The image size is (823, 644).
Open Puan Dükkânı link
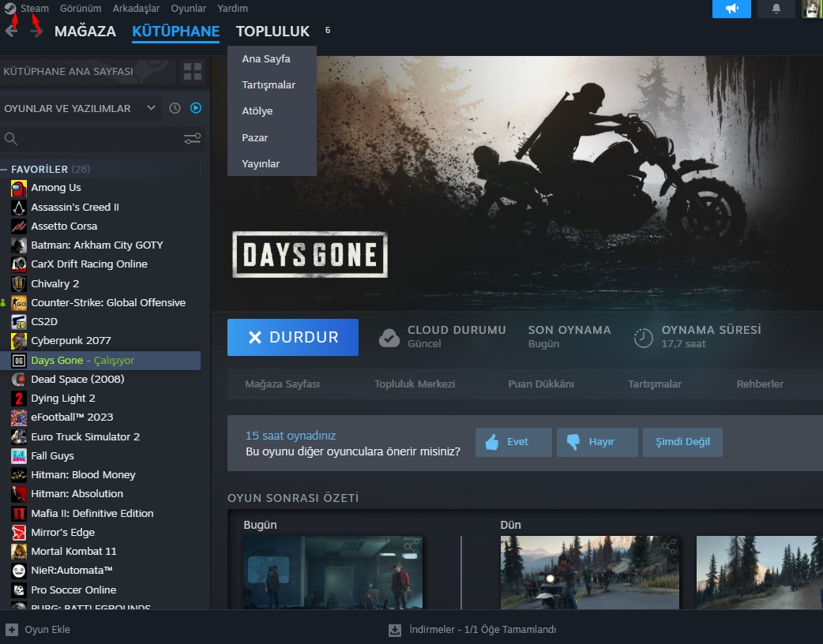click(541, 384)
